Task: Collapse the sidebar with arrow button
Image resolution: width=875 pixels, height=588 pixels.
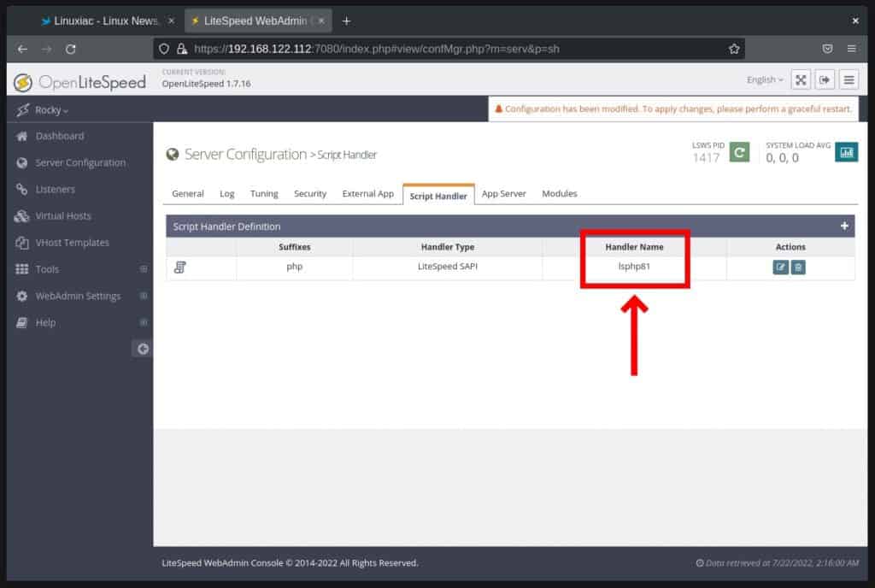Action: click(x=143, y=349)
